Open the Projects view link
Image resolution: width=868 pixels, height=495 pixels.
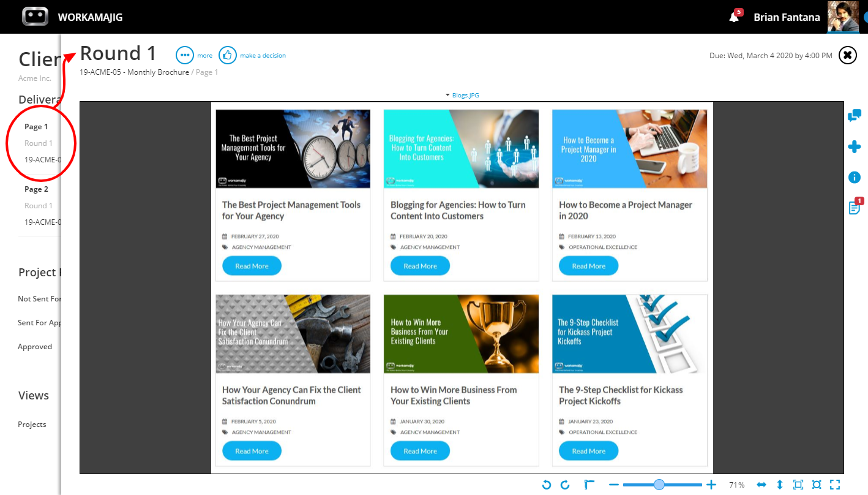coord(32,425)
